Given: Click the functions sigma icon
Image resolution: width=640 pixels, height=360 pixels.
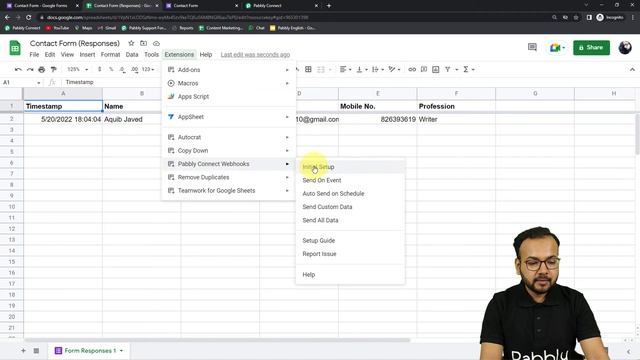Looking at the screenshot, I should pyautogui.click(x=466, y=69).
